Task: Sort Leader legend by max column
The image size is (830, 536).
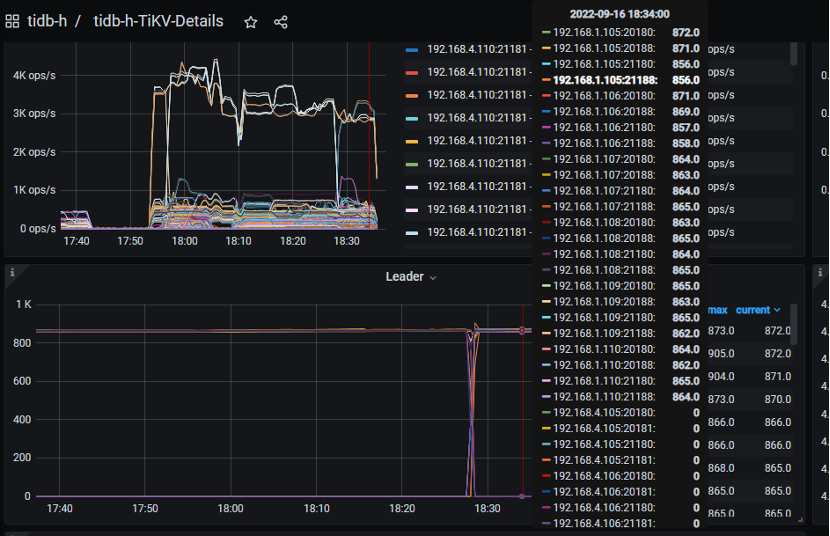Action: pyautogui.click(x=718, y=310)
